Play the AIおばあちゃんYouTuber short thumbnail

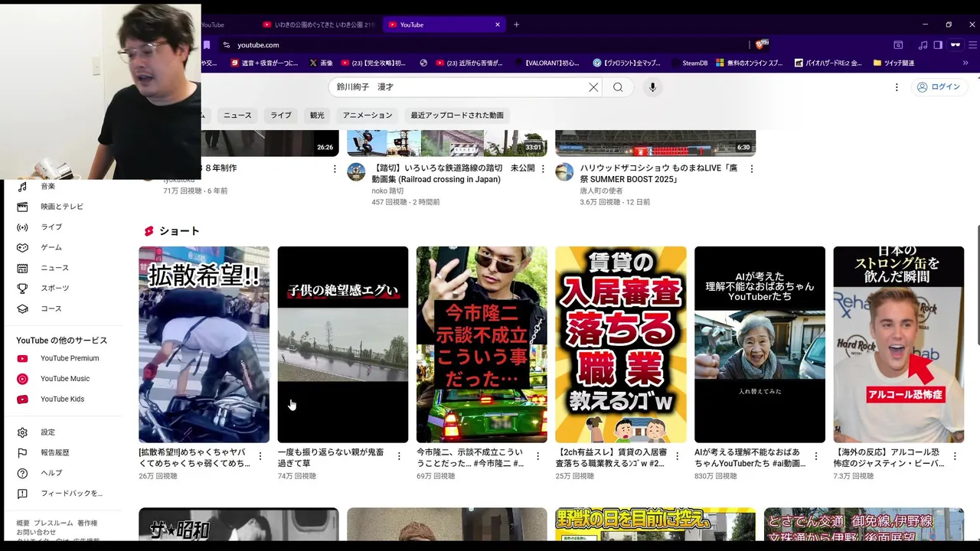759,344
